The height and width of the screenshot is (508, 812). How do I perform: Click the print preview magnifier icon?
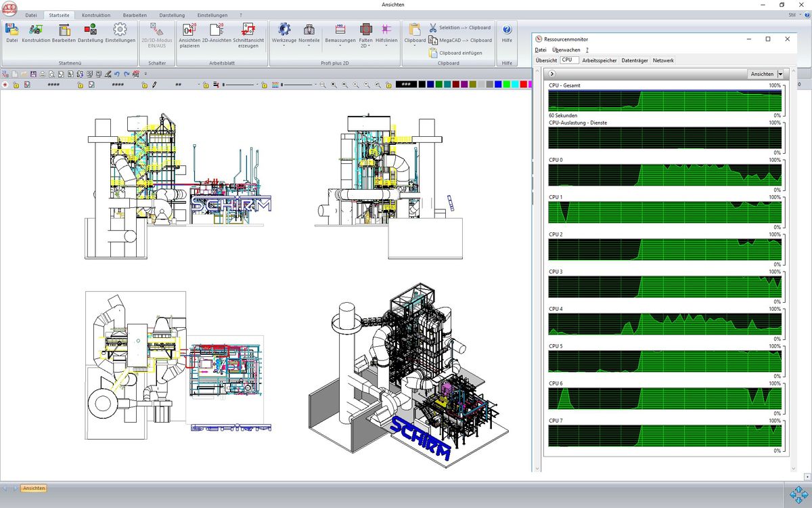click(52, 74)
